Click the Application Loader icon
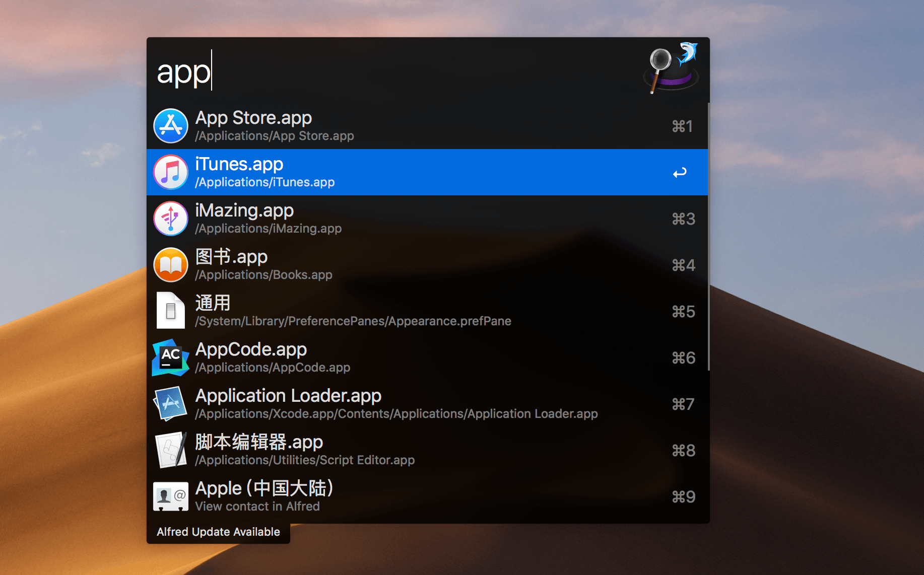The height and width of the screenshot is (575, 924). [x=171, y=404]
